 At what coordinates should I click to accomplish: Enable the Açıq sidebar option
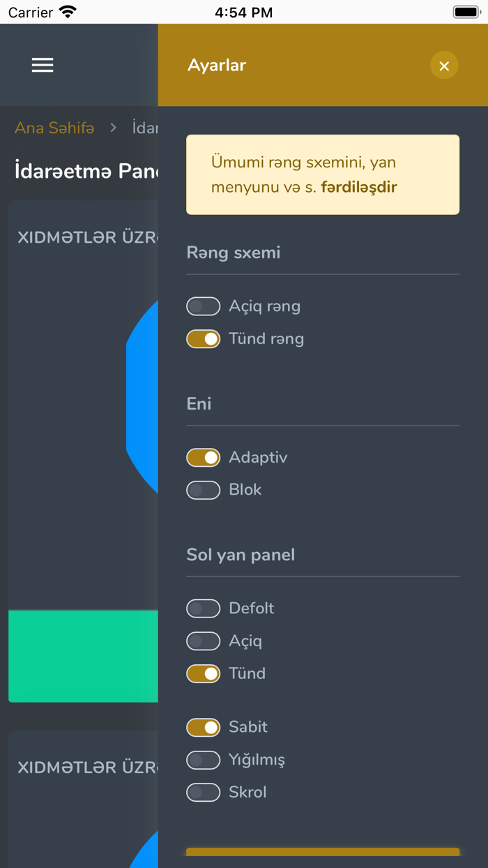[x=203, y=641]
